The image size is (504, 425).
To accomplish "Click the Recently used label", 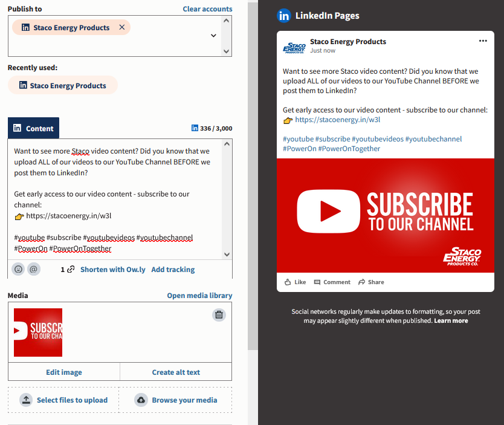I will click(33, 68).
